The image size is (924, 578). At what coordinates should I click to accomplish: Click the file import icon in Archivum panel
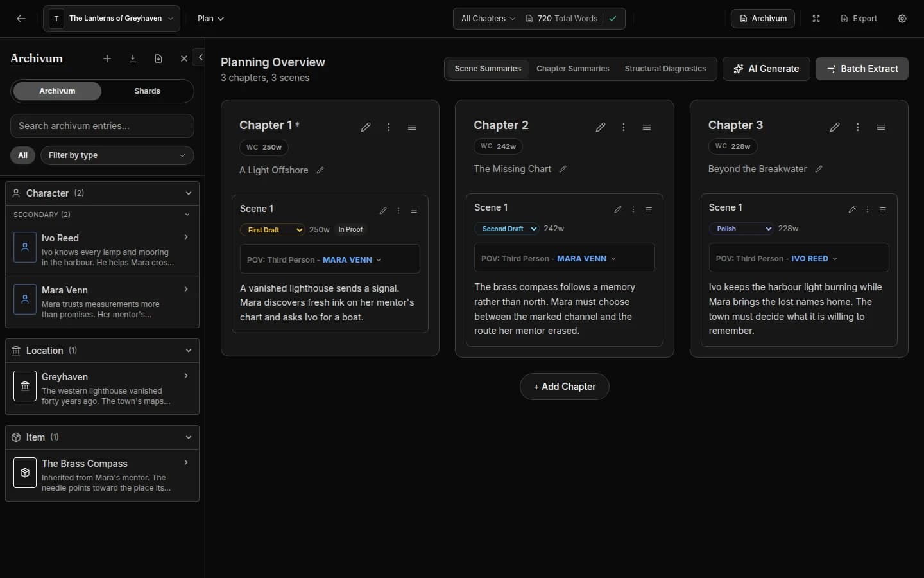(x=158, y=58)
